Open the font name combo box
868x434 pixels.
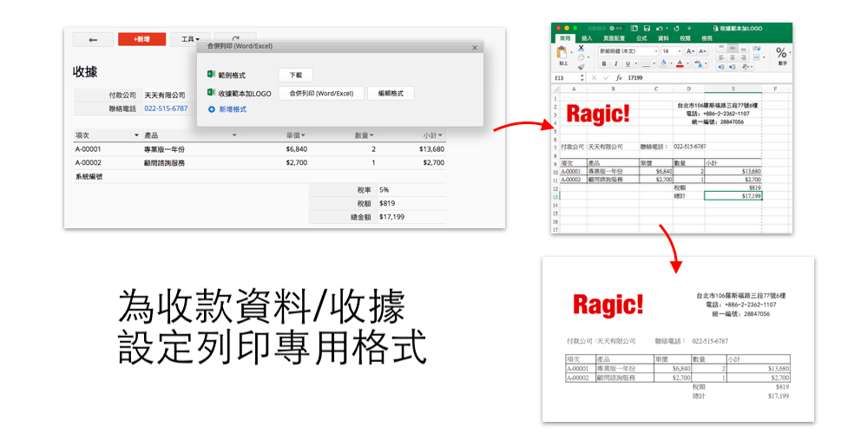click(628, 51)
